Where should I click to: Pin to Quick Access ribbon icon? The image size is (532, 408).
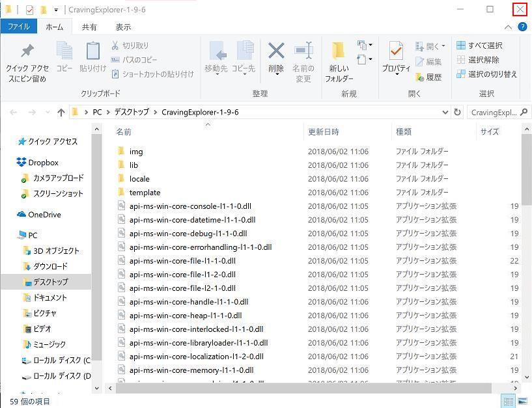coord(27,62)
